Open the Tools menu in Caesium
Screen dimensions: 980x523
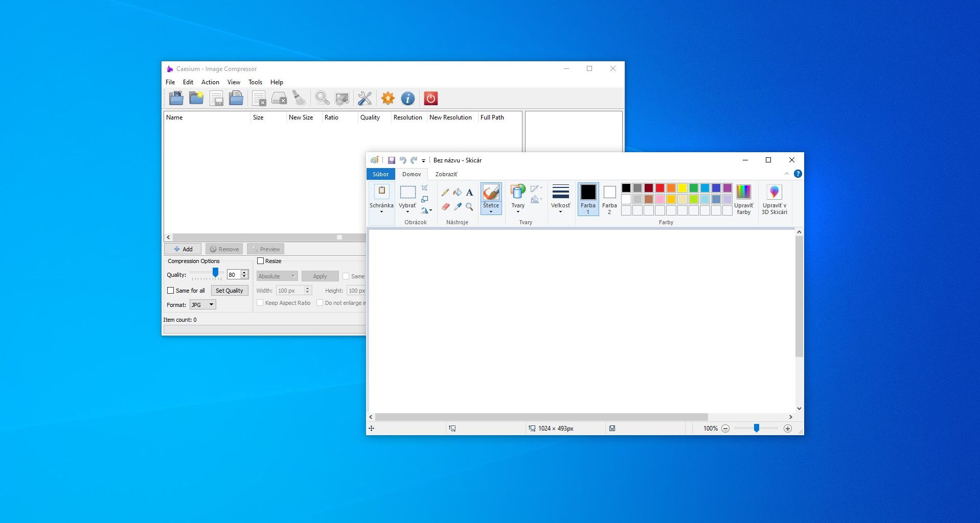click(x=255, y=82)
